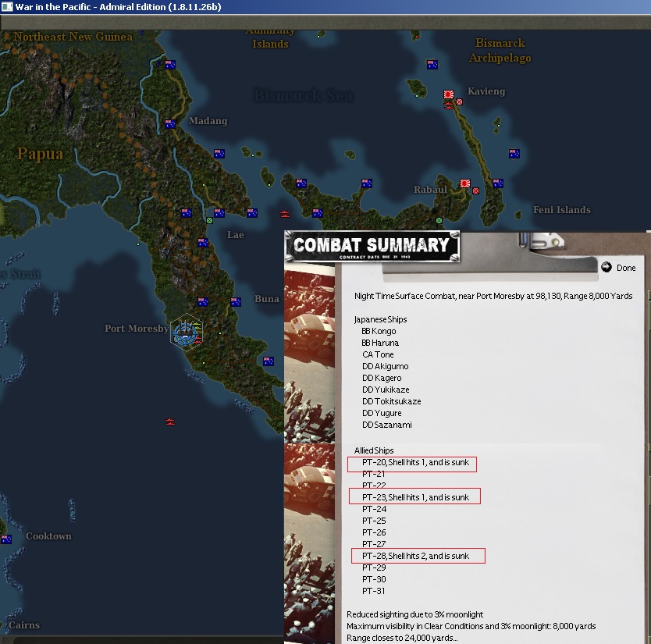Click the Feni Islands map label
Screen dimensions: 651x644
coord(562,210)
